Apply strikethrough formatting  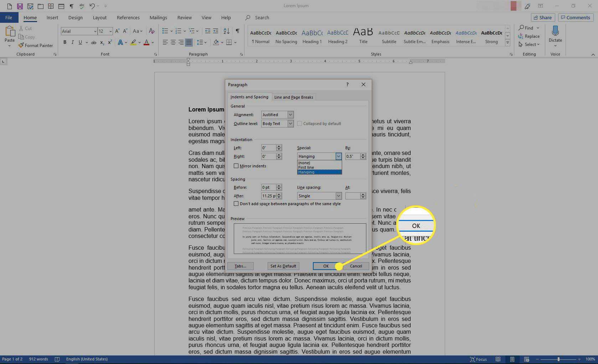(x=93, y=42)
